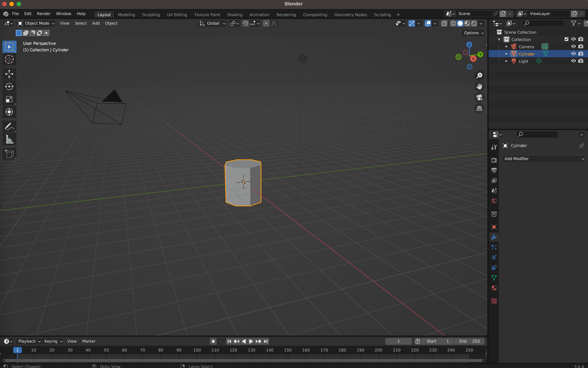Open the Scene properties tab
Image resolution: width=588 pixels, height=368 pixels.
(494, 191)
